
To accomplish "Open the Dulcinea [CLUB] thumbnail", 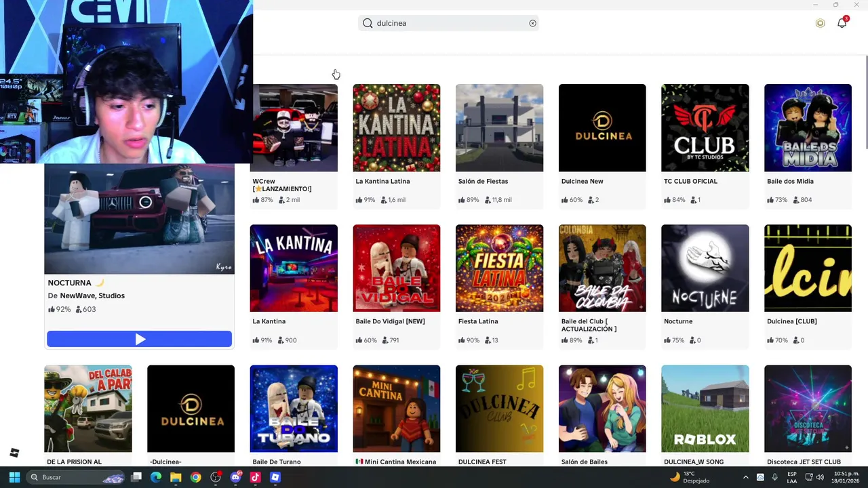I will [x=808, y=268].
